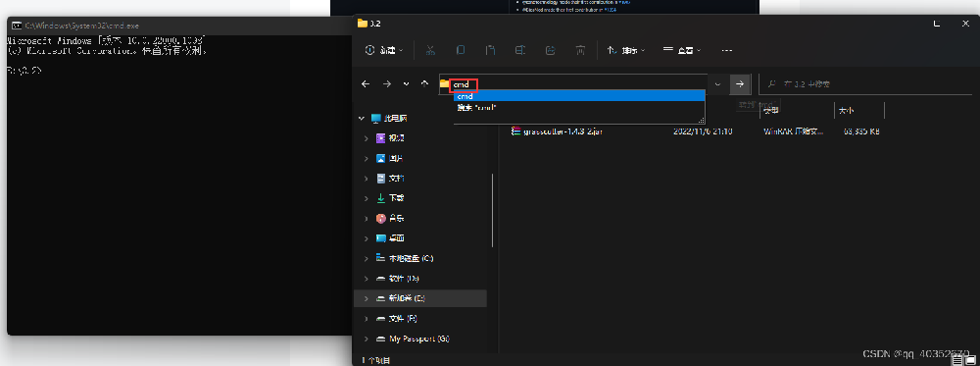The image size is (980, 366).
Task: Click the Copy icon in Explorer toolbar
Action: (x=460, y=50)
